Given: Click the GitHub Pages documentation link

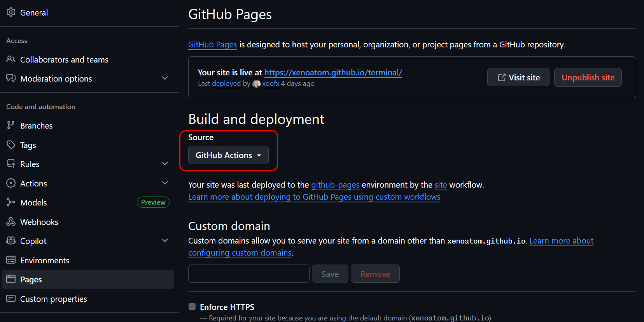Looking at the screenshot, I should click(212, 45).
